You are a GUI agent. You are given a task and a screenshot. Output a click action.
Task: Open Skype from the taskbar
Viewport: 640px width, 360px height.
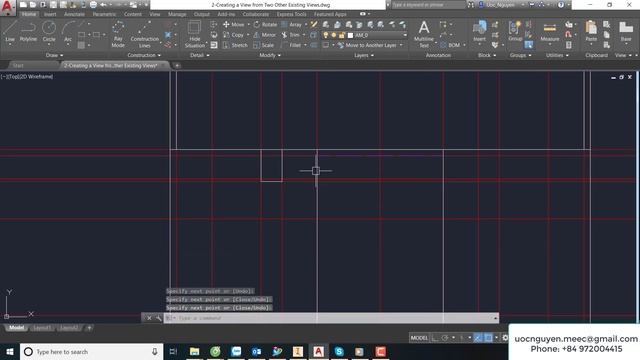[x=339, y=351]
